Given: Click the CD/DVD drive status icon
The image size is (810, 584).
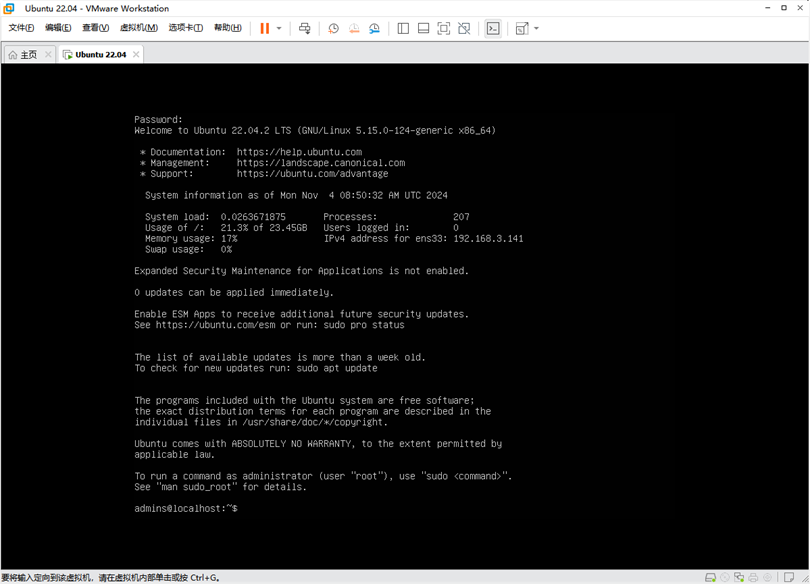Looking at the screenshot, I should (x=725, y=577).
